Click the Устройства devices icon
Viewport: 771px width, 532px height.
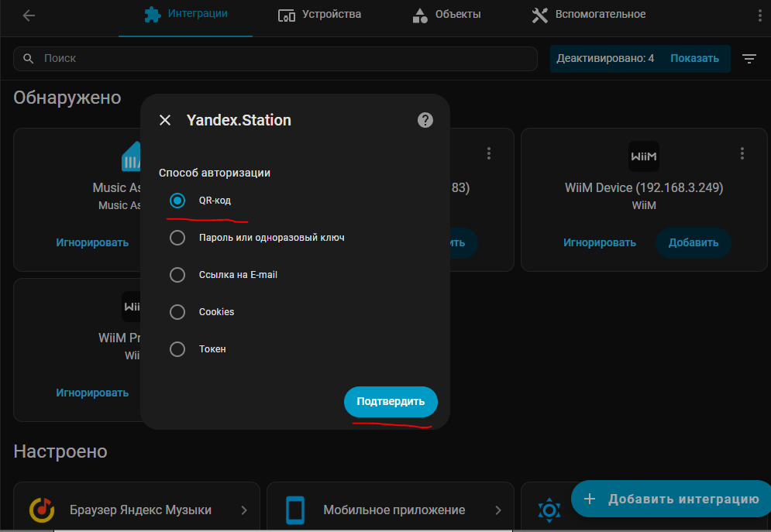(x=287, y=15)
